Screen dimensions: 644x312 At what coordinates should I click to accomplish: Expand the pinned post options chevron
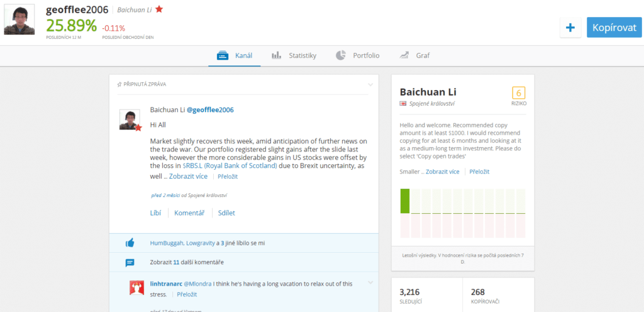pyautogui.click(x=371, y=84)
